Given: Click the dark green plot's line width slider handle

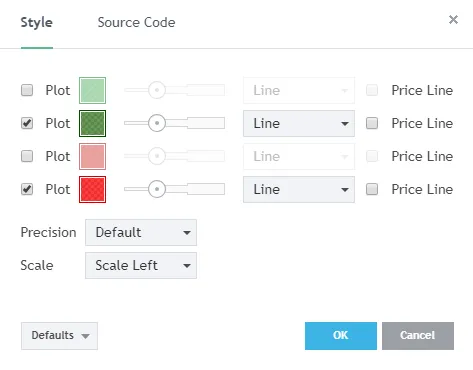Looking at the screenshot, I should pyautogui.click(x=157, y=123).
